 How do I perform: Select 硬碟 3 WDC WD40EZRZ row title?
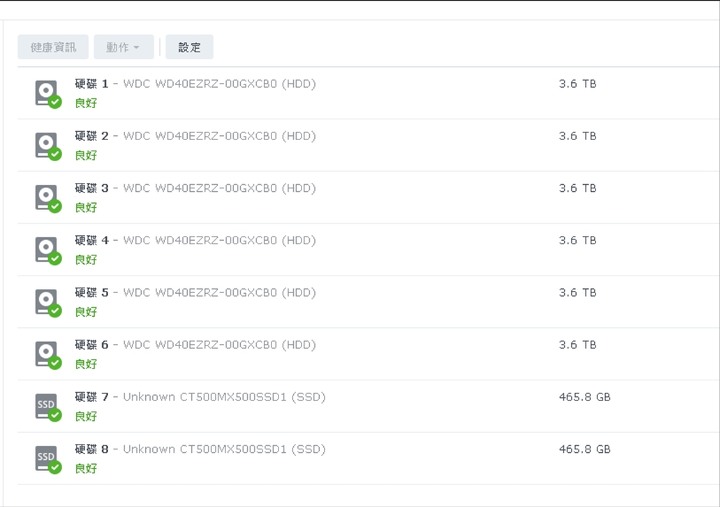pyautogui.click(x=195, y=188)
